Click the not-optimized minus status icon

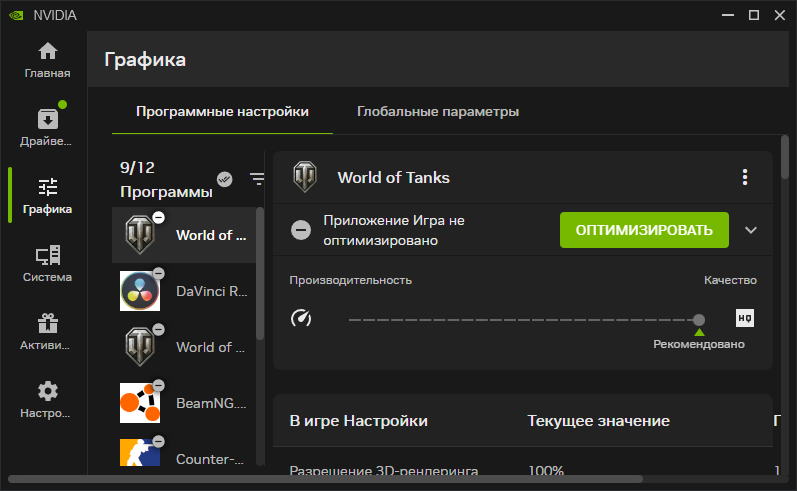coord(301,230)
